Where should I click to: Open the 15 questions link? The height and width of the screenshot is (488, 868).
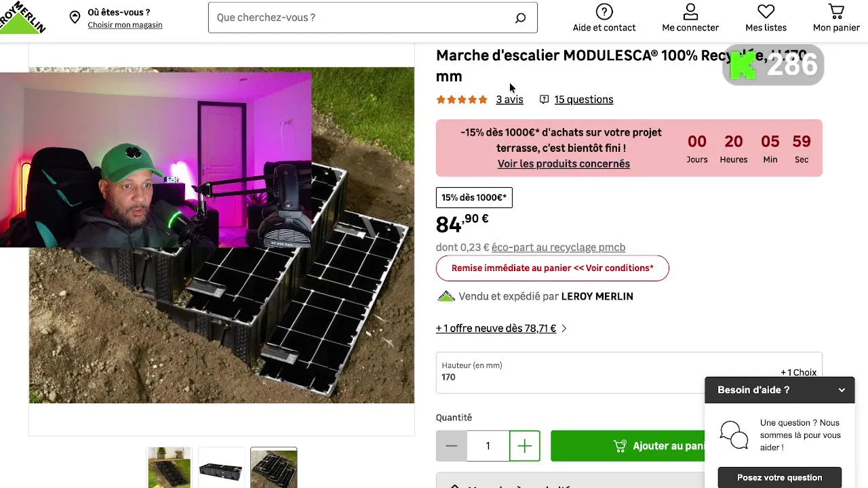click(x=583, y=100)
